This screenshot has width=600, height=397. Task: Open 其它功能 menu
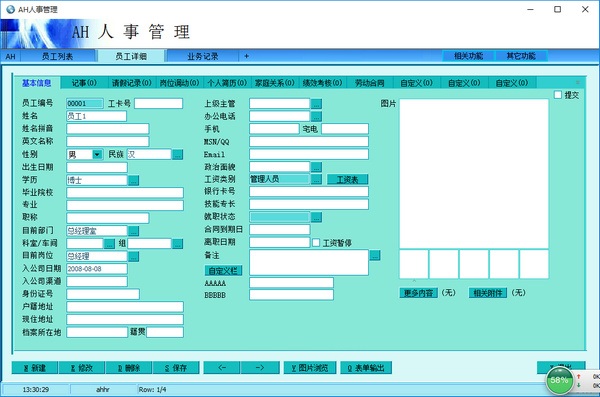click(521, 56)
